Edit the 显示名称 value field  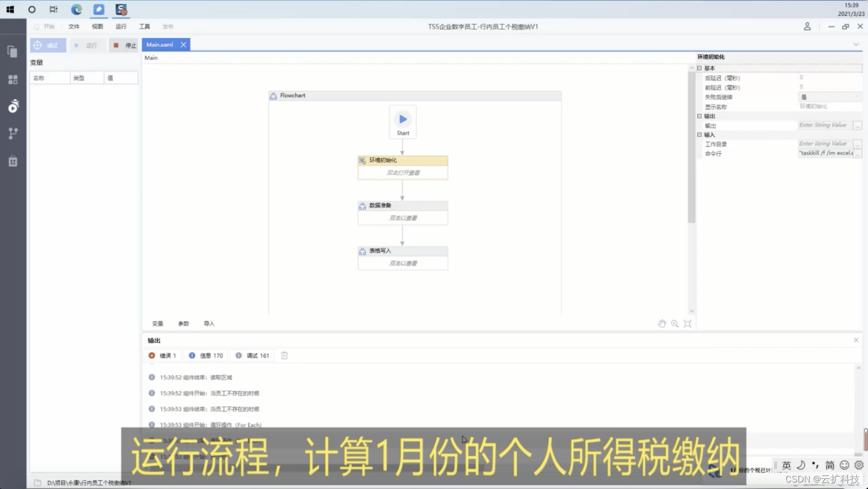click(829, 106)
